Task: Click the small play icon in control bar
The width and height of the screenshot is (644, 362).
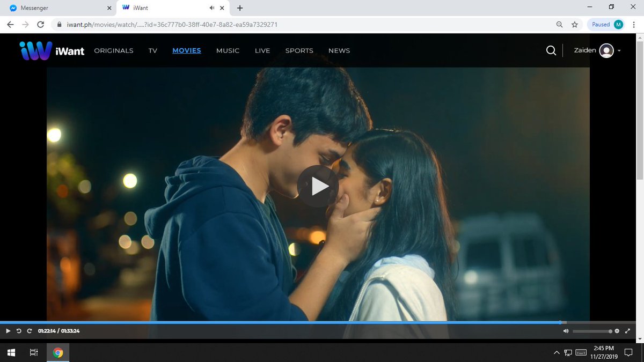Action: click(8, 331)
